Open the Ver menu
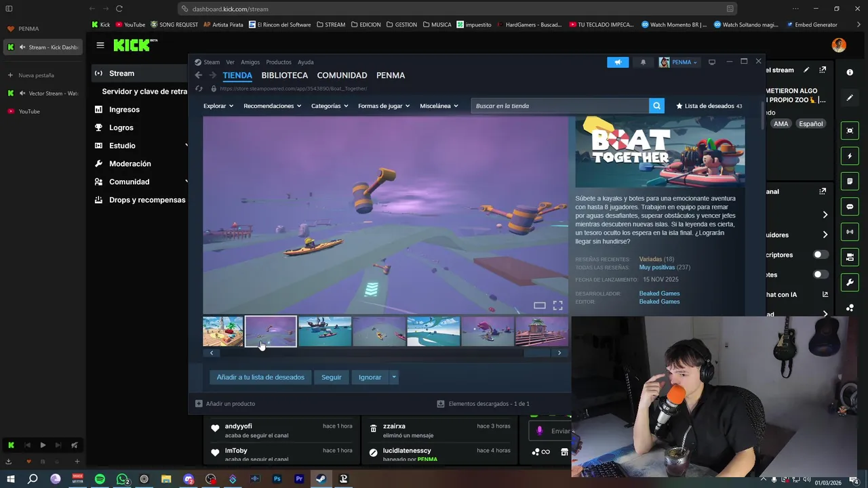 tap(231, 62)
